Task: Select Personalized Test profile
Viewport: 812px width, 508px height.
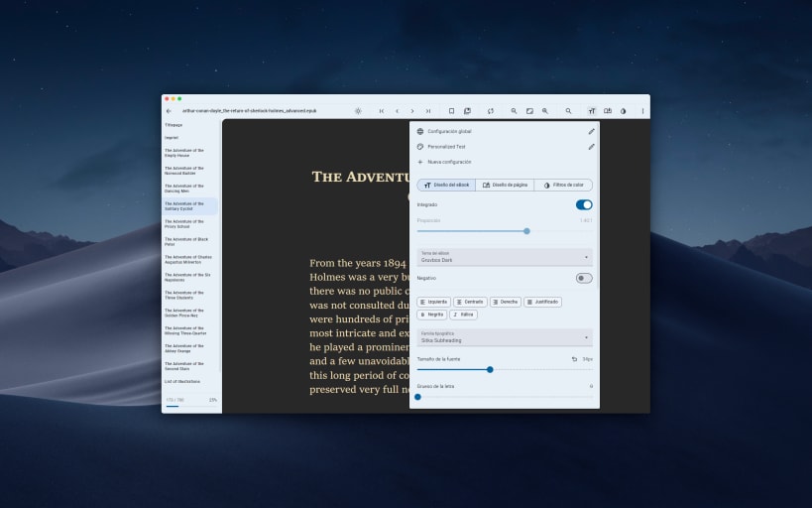Action: tap(446, 147)
